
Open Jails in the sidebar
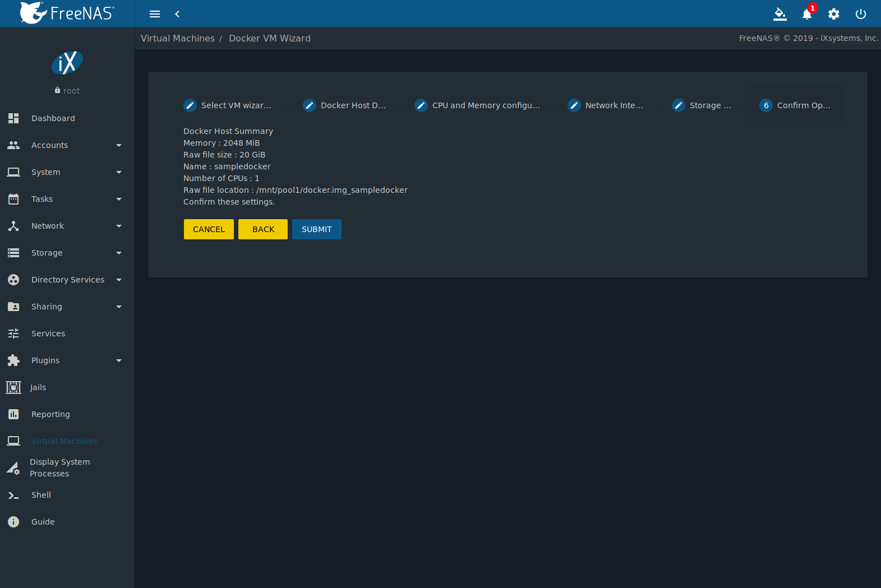(38, 387)
